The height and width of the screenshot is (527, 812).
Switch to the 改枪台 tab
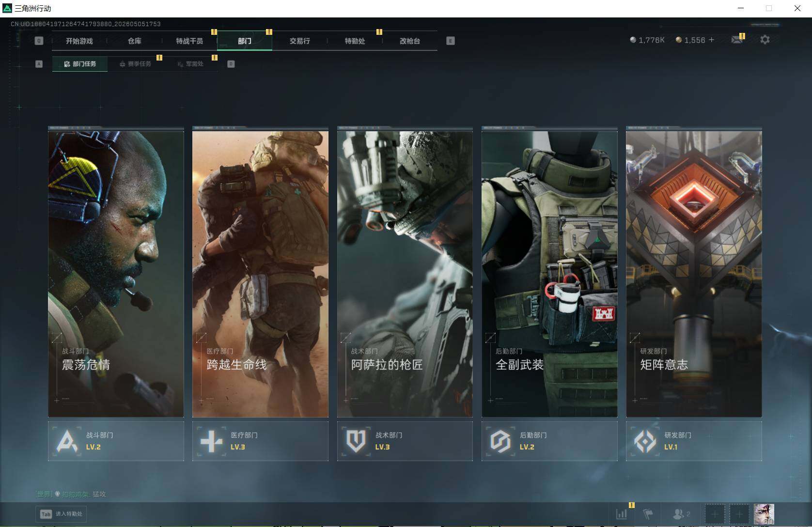[410, 41]
